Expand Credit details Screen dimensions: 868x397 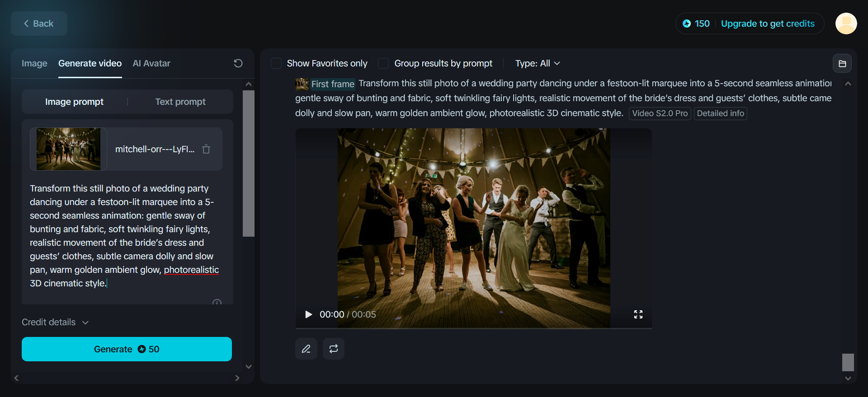pos(55,322)
